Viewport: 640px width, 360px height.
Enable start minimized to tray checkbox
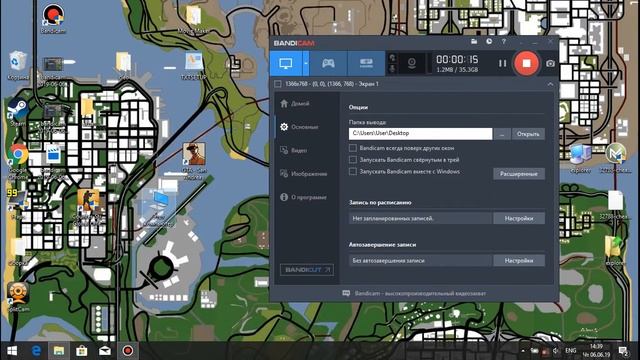coord(353,160)
